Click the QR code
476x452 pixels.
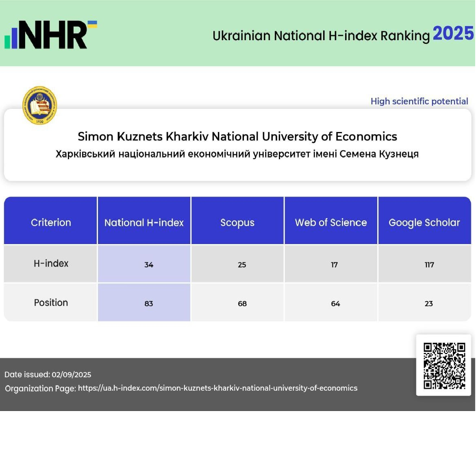[x=444, y=366]
